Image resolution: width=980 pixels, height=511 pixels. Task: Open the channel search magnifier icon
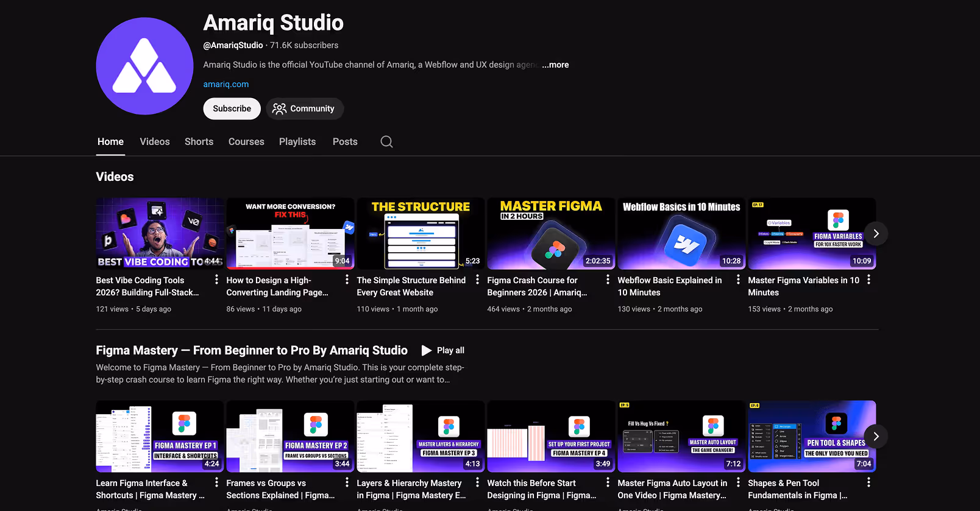click(x=386, y=141)
